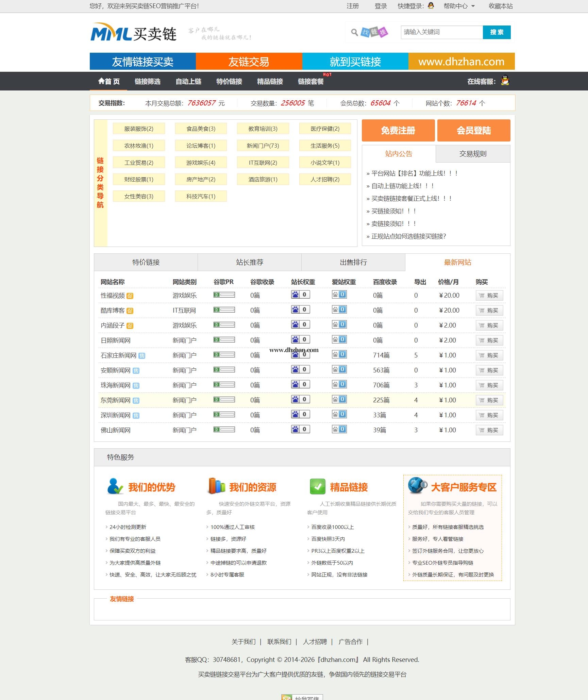Viewport: 588px width, 700px height.
Task: Click the keyword search input field
Action: click(x=441, y=32)
